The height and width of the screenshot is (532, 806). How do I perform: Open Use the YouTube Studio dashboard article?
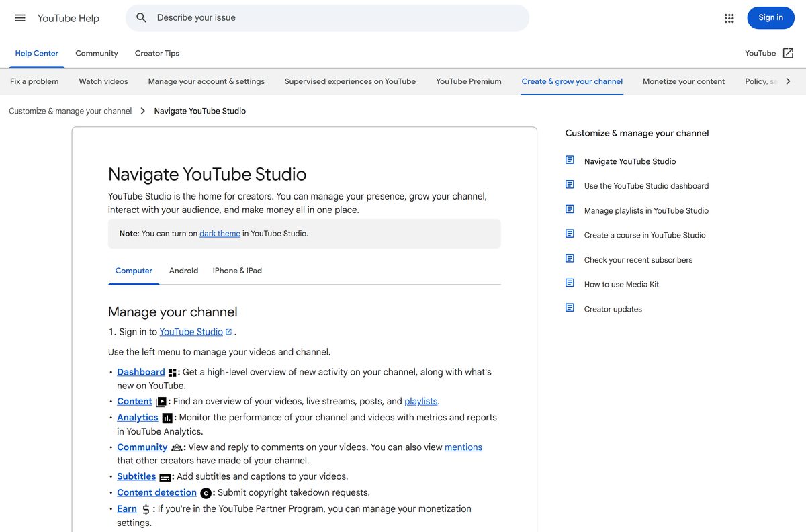pos(646,186)
